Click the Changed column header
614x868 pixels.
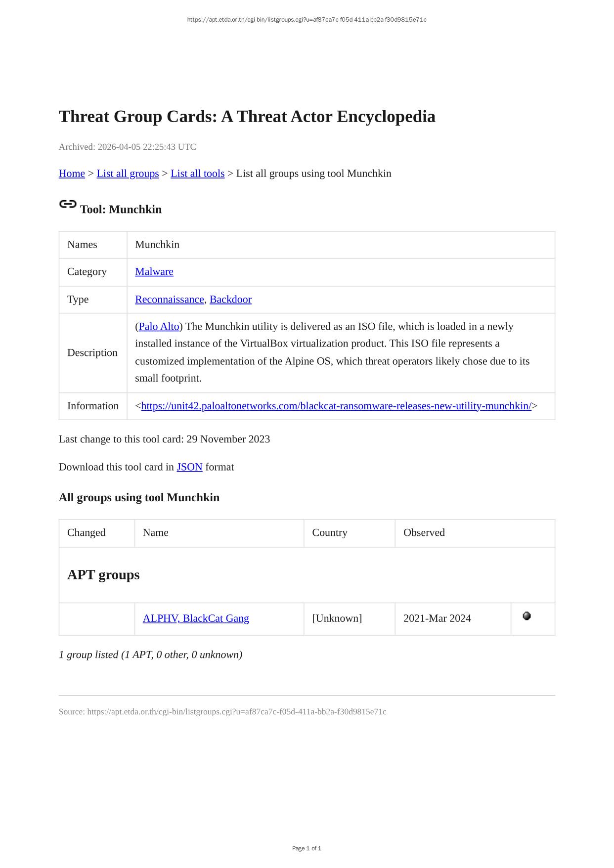pos(87,533)
